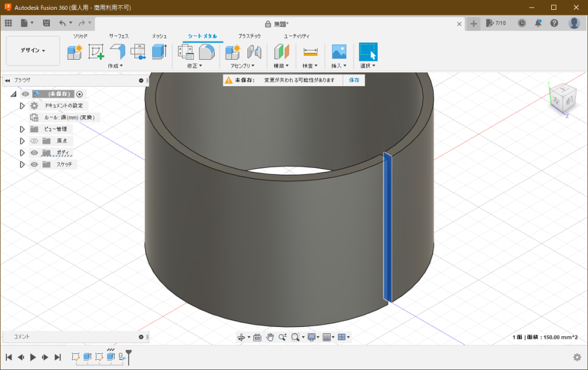Open the user profile avatar
Screen dimensions: 588x370
coord(574,23)
